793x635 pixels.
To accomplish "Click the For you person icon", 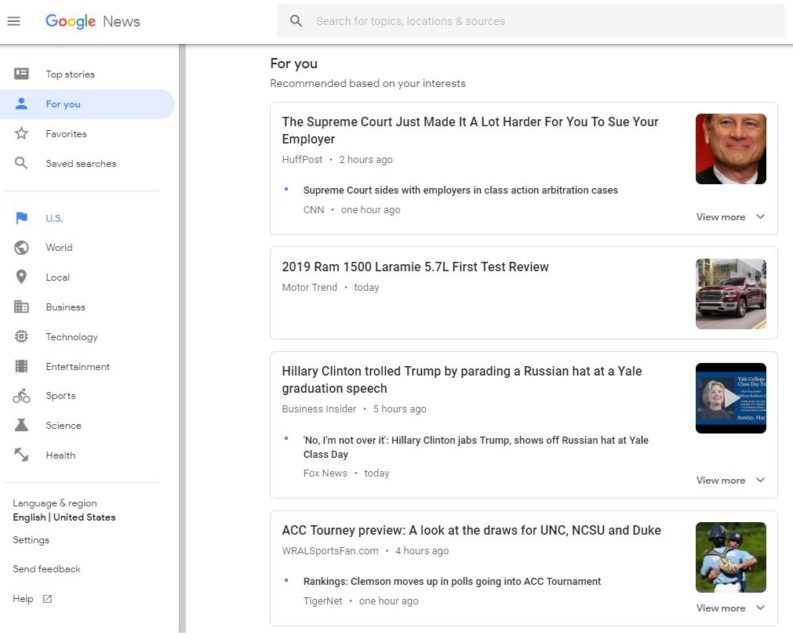I will [21, 104].
